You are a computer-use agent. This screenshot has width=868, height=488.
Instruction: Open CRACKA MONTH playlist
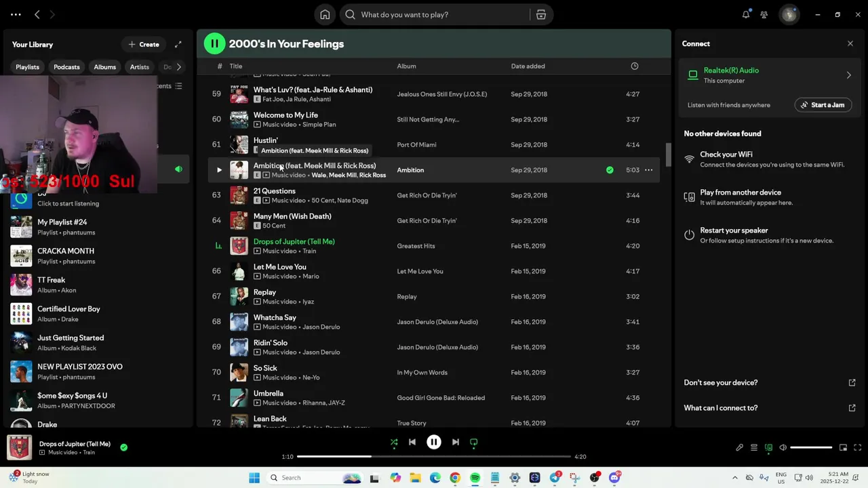tap(97, 256)
